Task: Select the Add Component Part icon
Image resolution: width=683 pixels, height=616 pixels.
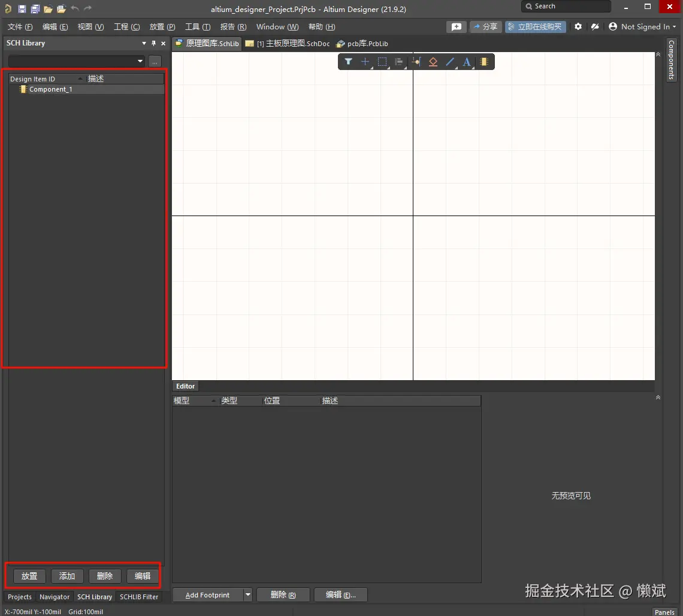Action: coord(483,62)
